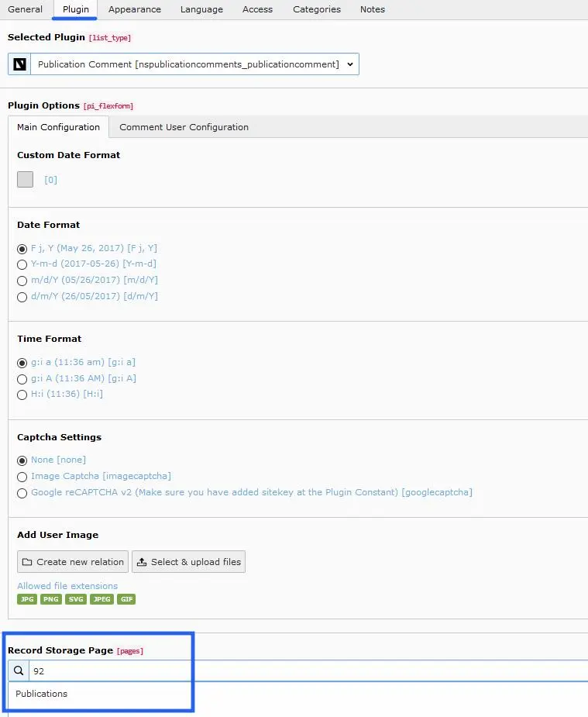
Task: Click the Select & upload files button
Action: [189, 561]
